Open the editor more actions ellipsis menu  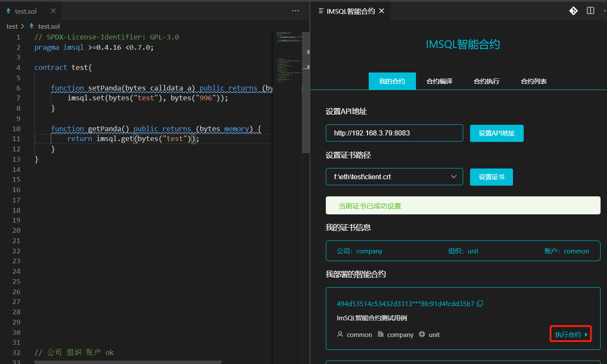tap(296, 11)
